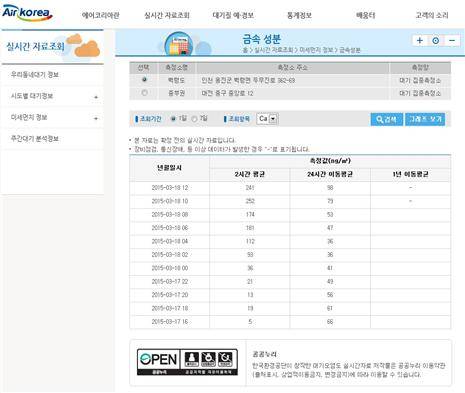465x393 pixels.
Task: Click the 24-hour value in the 2015-03-17 16 row
Action: pos(330,322)
